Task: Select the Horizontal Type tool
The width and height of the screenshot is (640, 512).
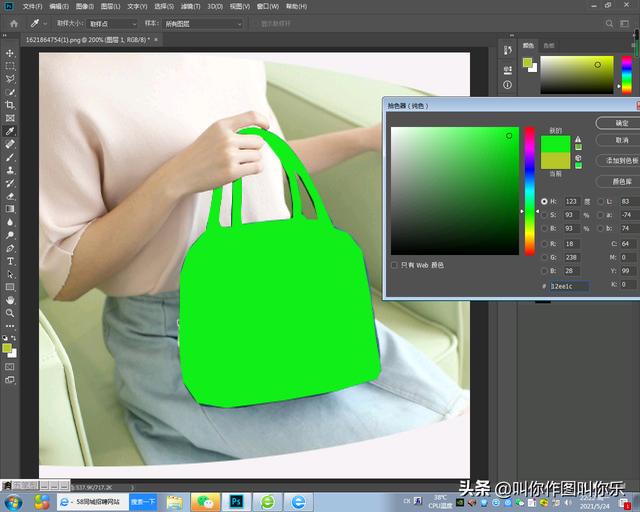Action: tap(10, 261)
